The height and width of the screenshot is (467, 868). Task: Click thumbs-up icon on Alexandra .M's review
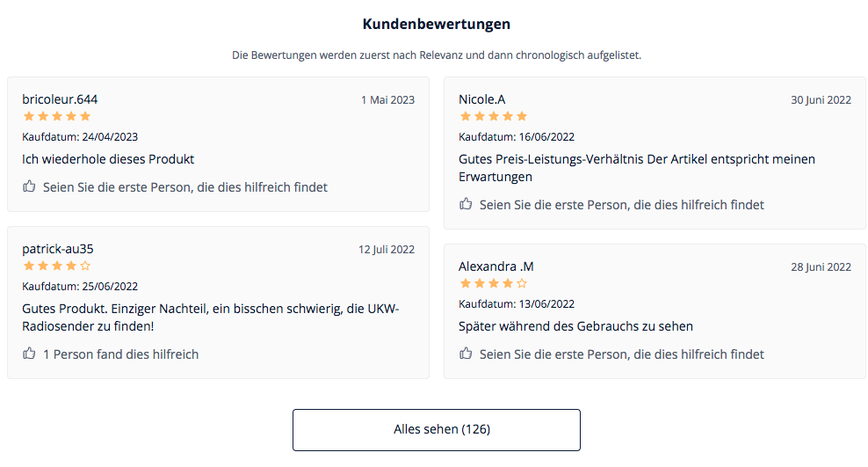coord(466,354)
